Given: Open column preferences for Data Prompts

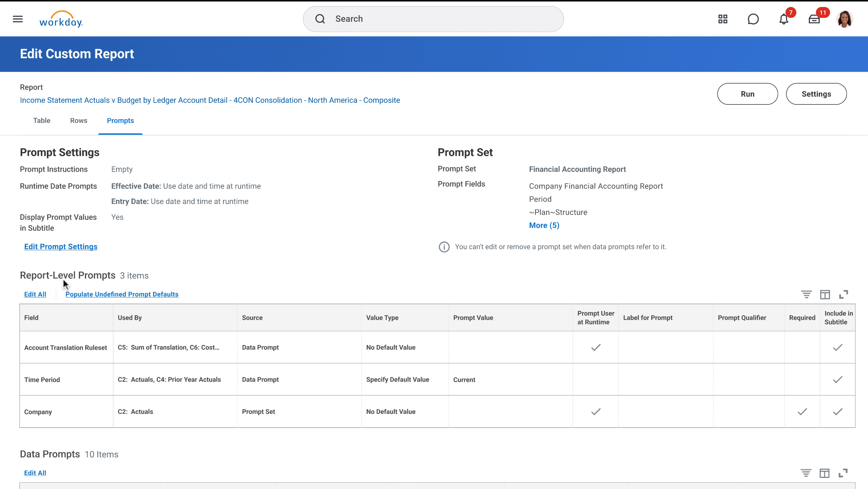Looking at the screenshot, I should point(824,473).
